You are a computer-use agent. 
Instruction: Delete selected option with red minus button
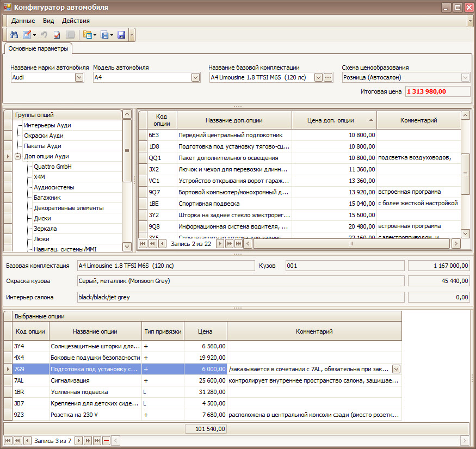tap(106, 440)
